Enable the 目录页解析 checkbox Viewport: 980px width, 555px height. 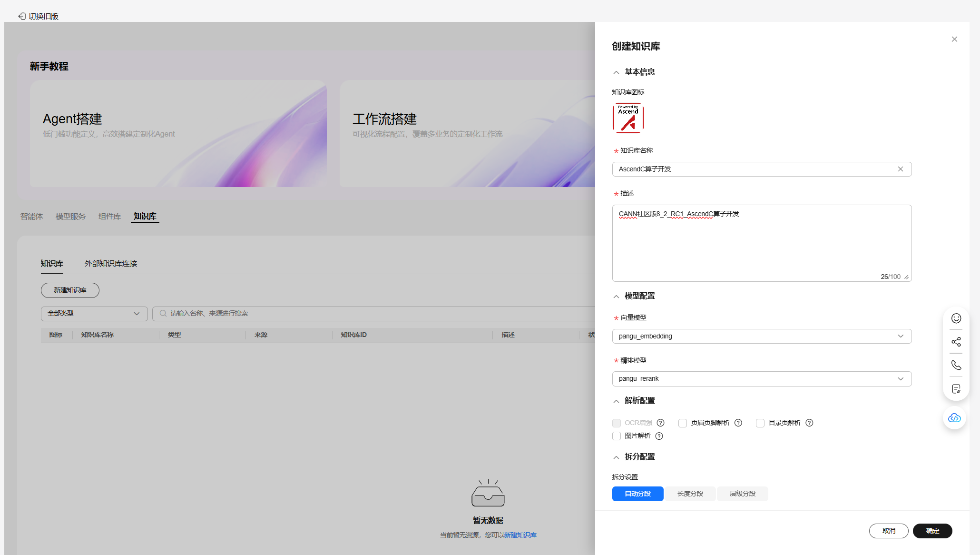pyautogui.click(x=760, y=423)
